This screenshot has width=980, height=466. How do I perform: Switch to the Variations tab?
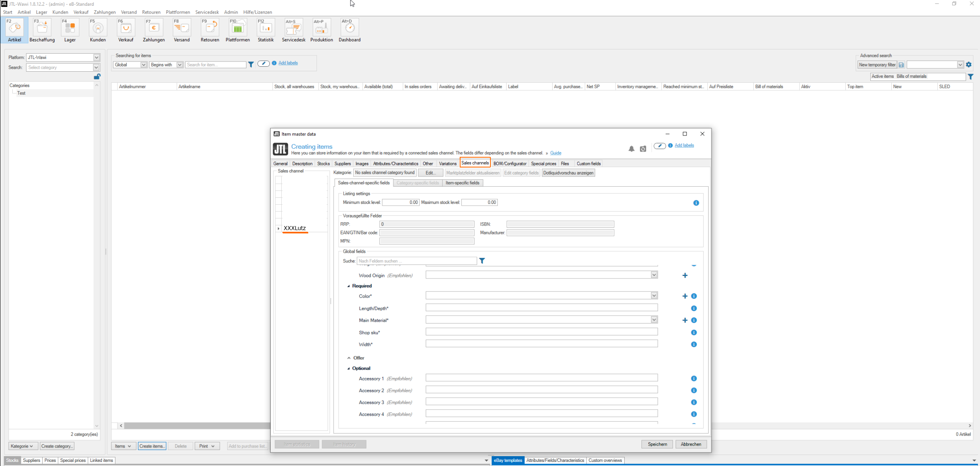point(447,163)
